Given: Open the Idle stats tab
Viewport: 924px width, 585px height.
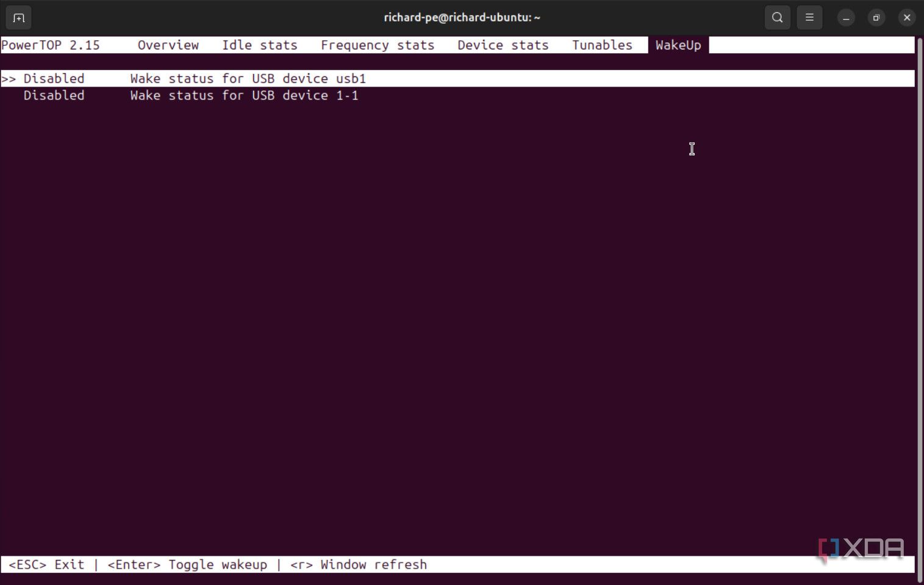Looking at the screenshot, I should 260,45.
